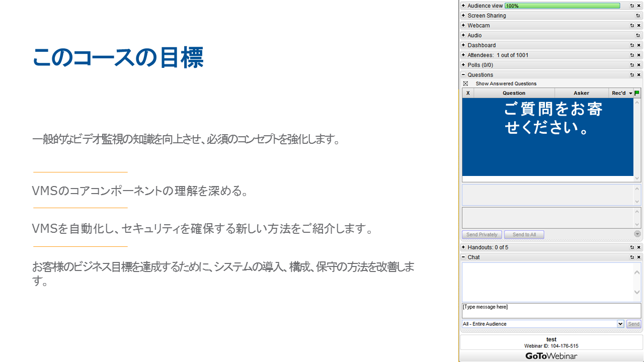Viewport: 644px width, 362px height.
Task: Click the "test" webinar name
Action: click(x=551, y=339)
